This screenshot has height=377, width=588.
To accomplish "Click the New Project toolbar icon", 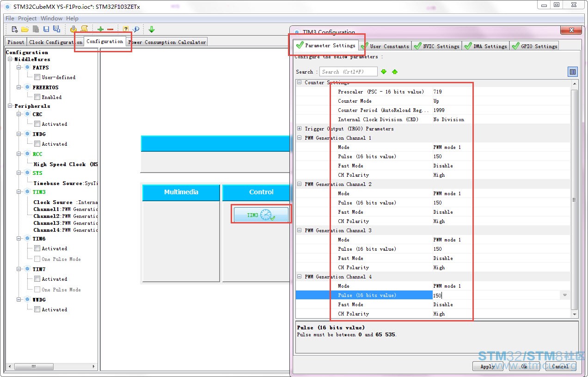I will click(15, 29).
